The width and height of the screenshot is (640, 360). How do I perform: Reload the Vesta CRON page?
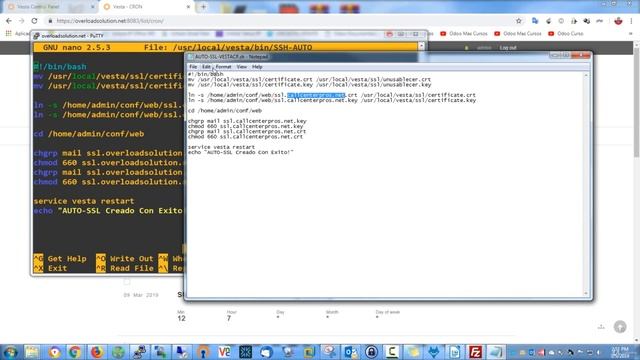coord(35,21)
